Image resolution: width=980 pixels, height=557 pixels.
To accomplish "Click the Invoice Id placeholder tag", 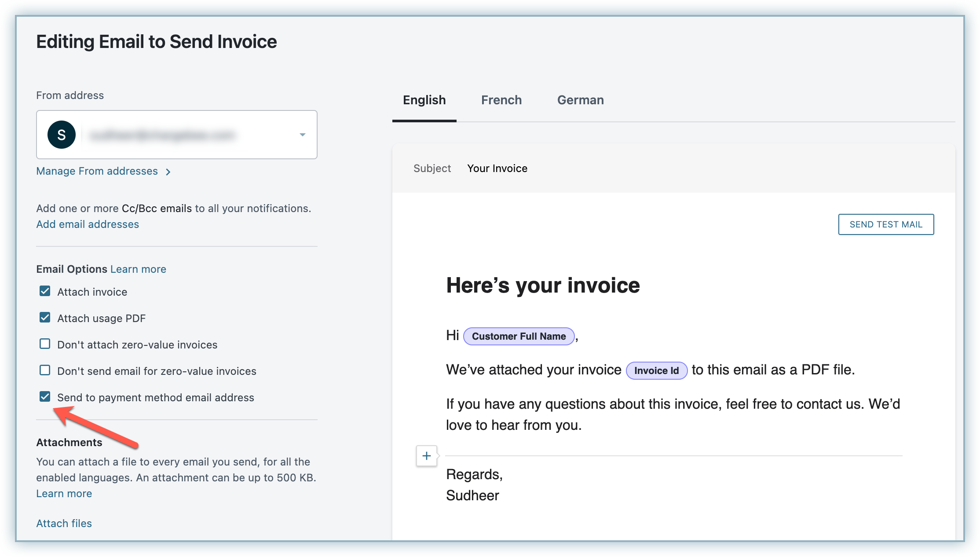I will click(x=656, y=370).
